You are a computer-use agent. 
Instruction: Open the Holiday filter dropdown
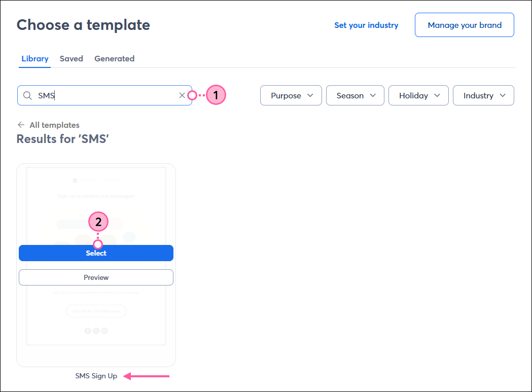[x=418, y=95]
